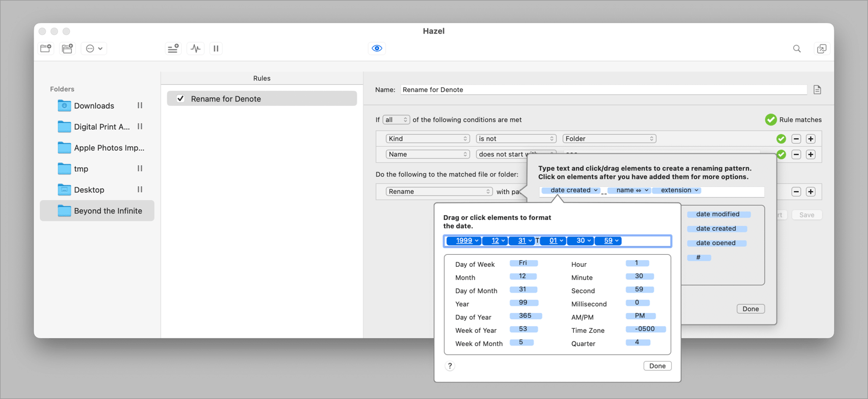868x399 pixels.
Task: Click the pause rules icon
Action: pos(215,48)
